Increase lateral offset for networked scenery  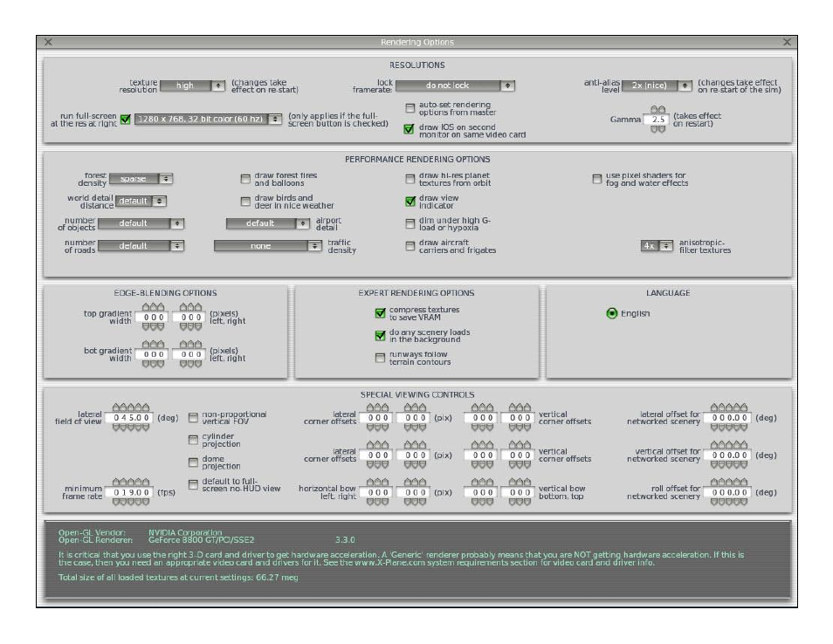pos(729,408)
